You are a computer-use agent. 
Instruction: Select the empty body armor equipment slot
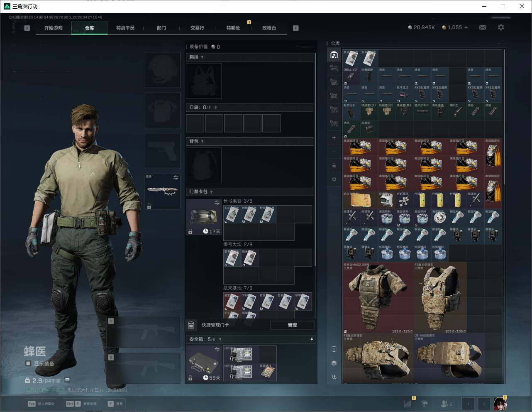162,110
